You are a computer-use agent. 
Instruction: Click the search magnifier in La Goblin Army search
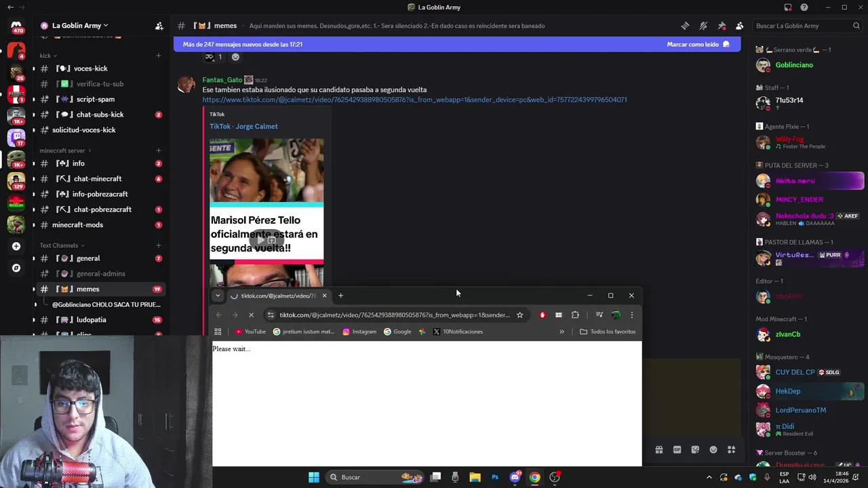click(856, 26)
